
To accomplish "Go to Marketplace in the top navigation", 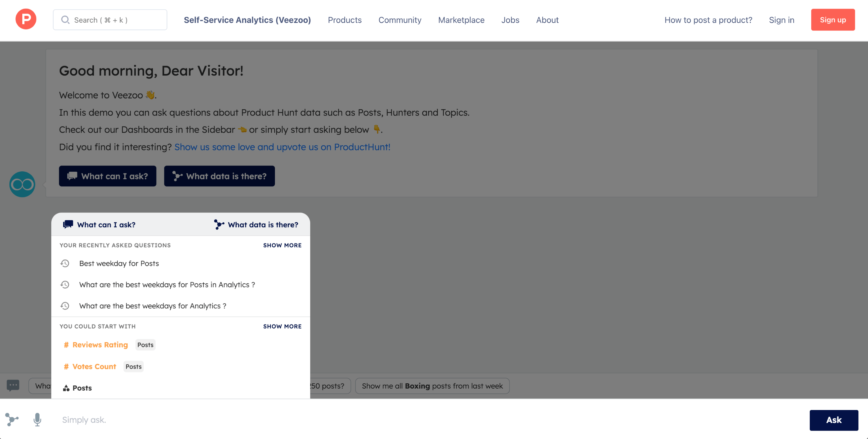I will 461,20.
